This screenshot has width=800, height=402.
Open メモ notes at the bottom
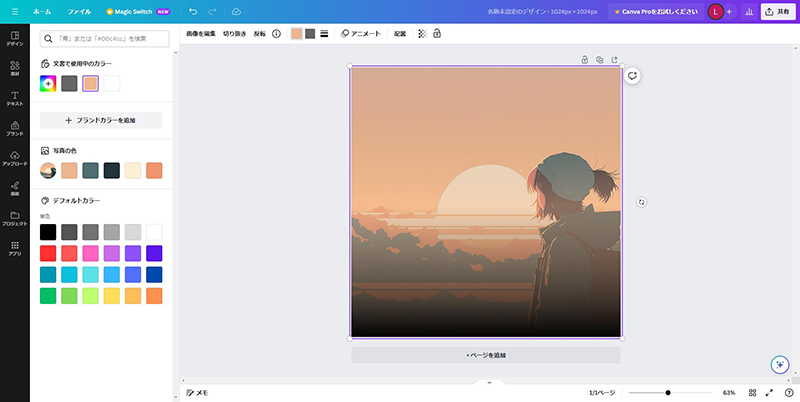point(197,393)
